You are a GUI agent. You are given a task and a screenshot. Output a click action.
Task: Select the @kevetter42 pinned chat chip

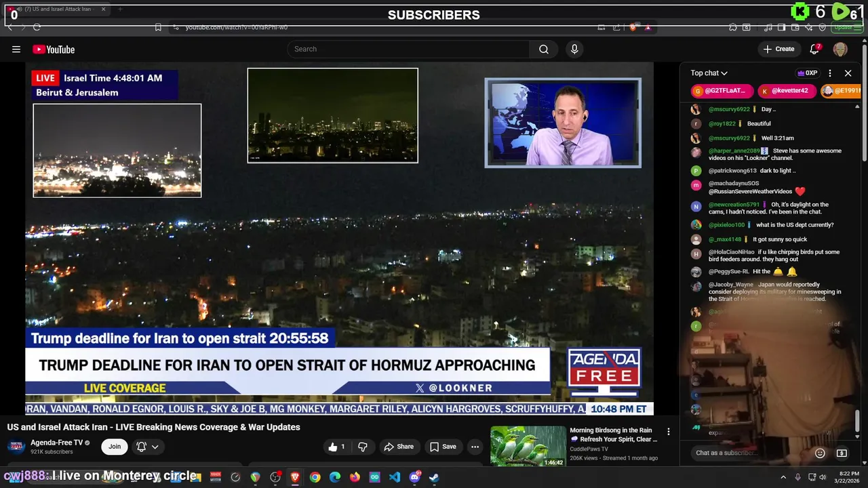(786, 91)
